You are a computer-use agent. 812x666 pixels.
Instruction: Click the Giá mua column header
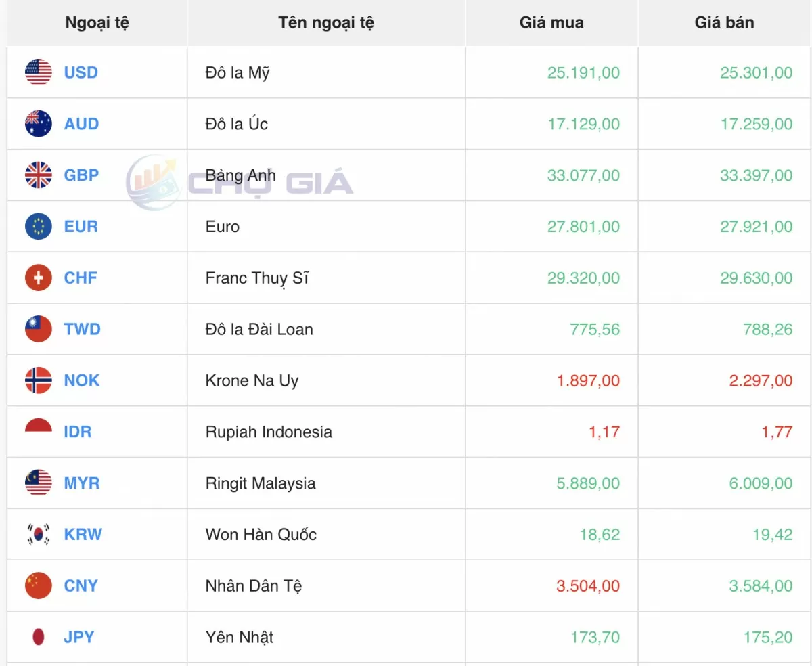point(551,22)
